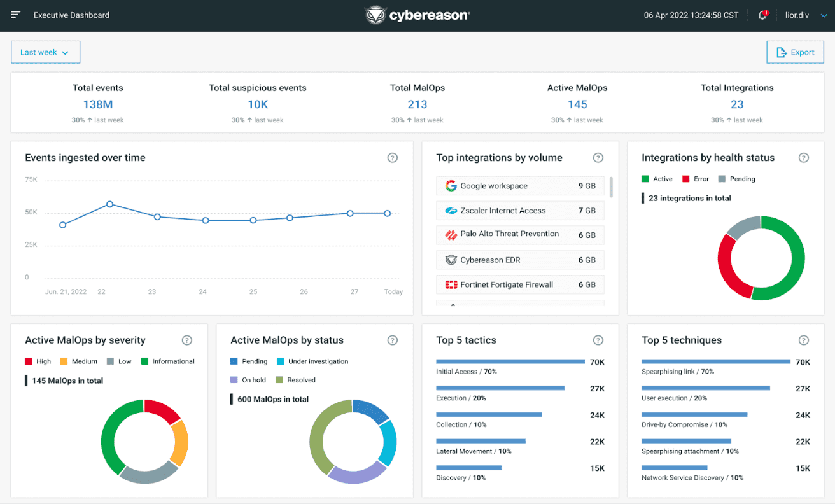The height and width of the screenshot is (504, 835).
Task: Click the Cybereason logo in the header
Action: coord(417,15)
